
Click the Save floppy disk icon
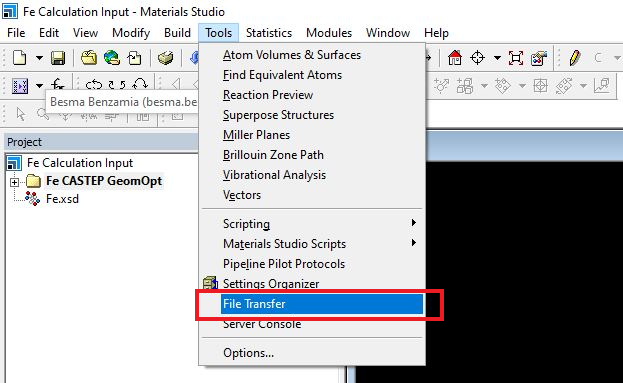coord(58,58)
